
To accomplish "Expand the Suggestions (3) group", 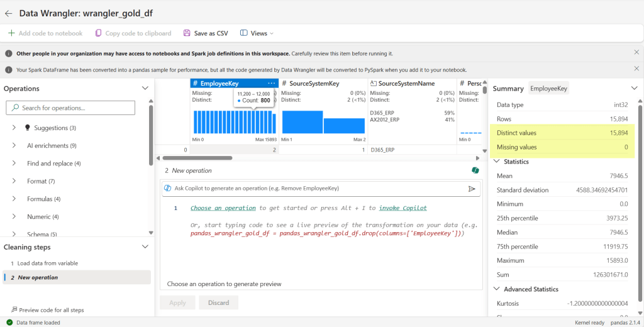I will (14, 128).
